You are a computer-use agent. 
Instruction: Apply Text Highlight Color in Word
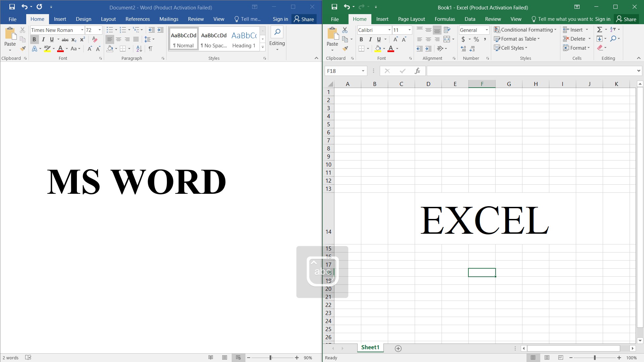pyautogui.click(x=47, y=48)
